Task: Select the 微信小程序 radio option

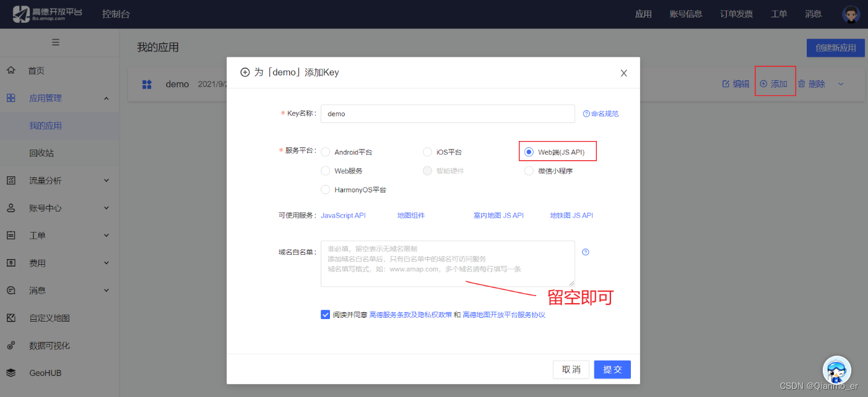Action: [529, 171]
